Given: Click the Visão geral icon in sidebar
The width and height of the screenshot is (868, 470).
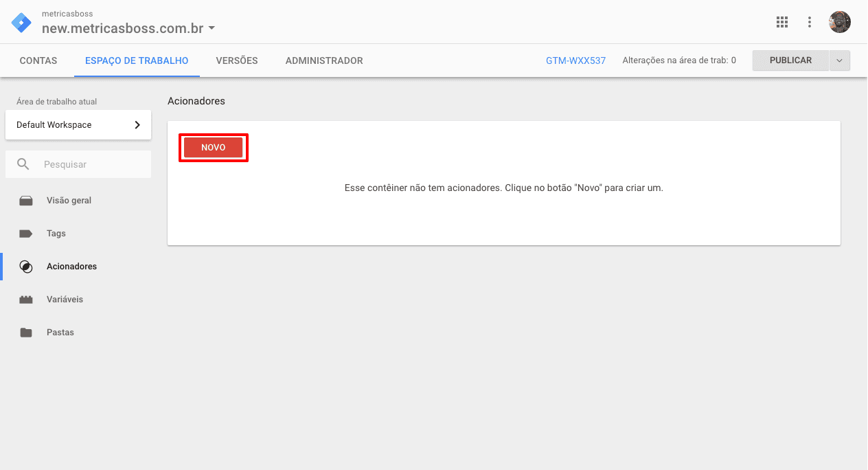Looking at the screenshot, I should tap(26, 201).
